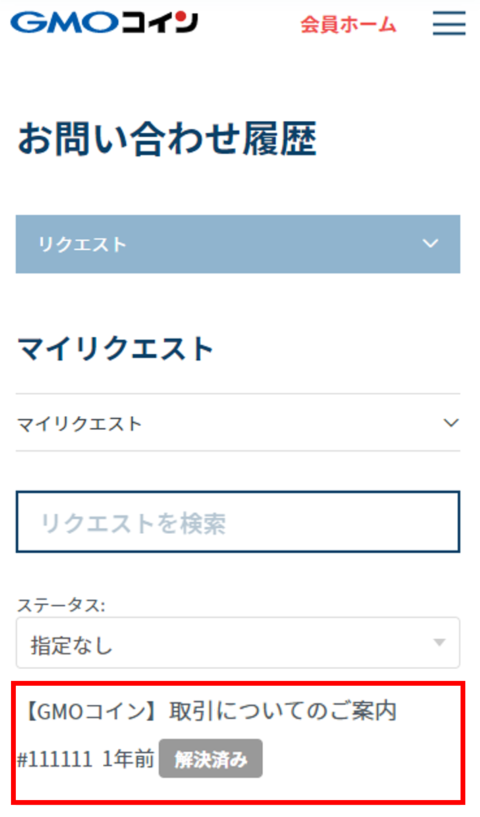Click the red dot in コイン logo
The height and width of the screenshot is (817, 480).
[x=179, y=18]
